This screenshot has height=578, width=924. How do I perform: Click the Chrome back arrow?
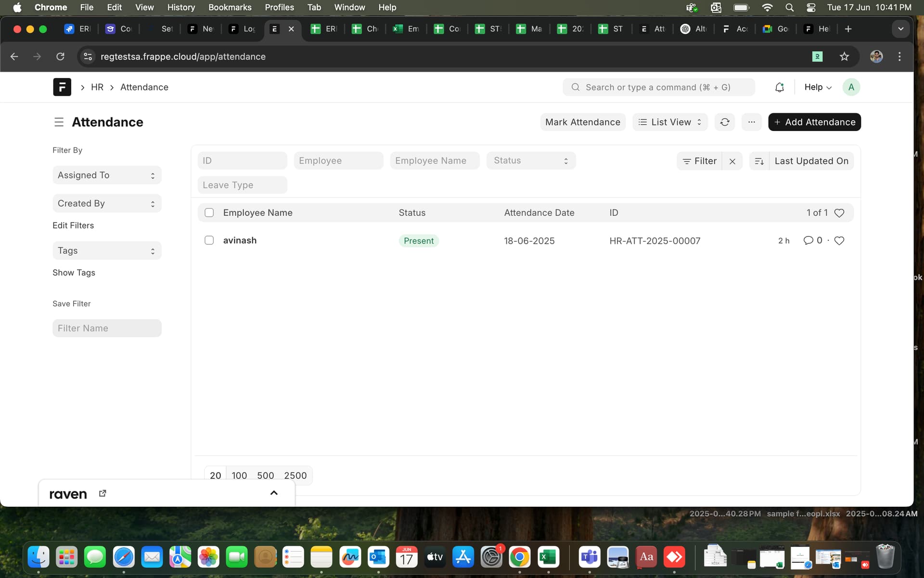tap(14, 56)
